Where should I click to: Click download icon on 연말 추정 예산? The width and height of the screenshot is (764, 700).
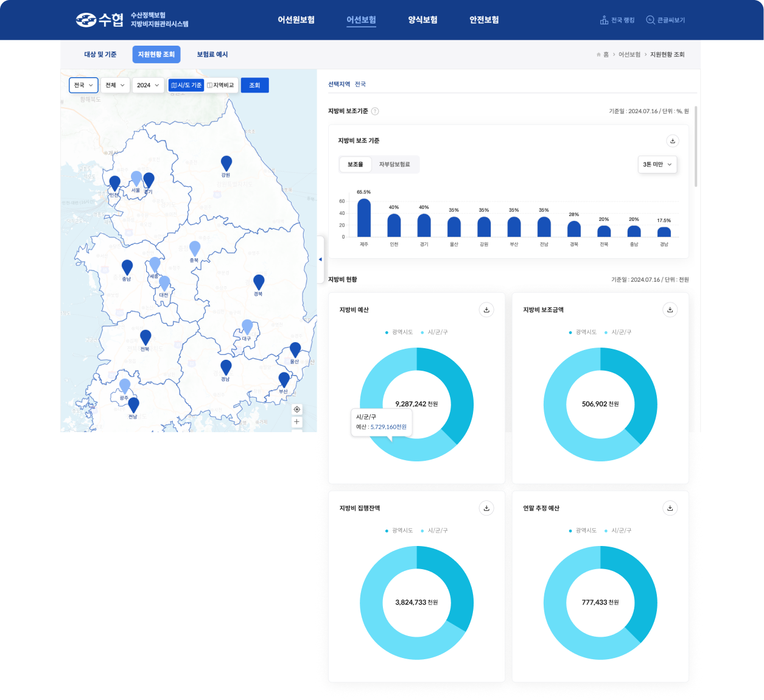tap(670, 508)
